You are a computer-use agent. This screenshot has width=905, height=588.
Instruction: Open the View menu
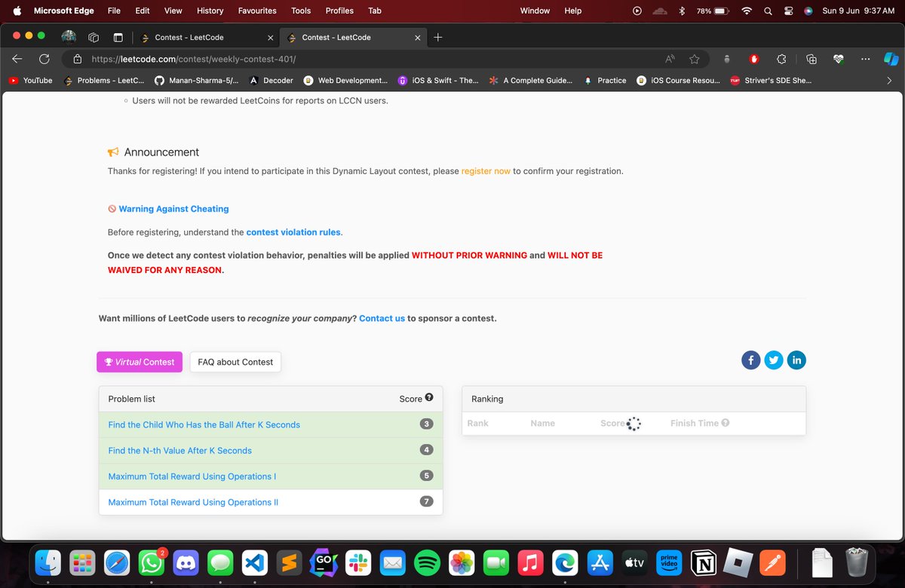[173, 11]
